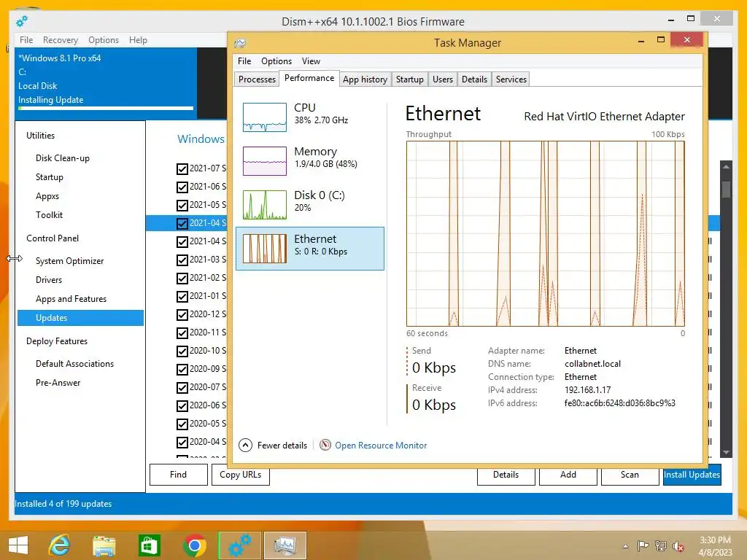Open the clock showing 3:30 PM
747x560 pixels.
tap(715, 546)
